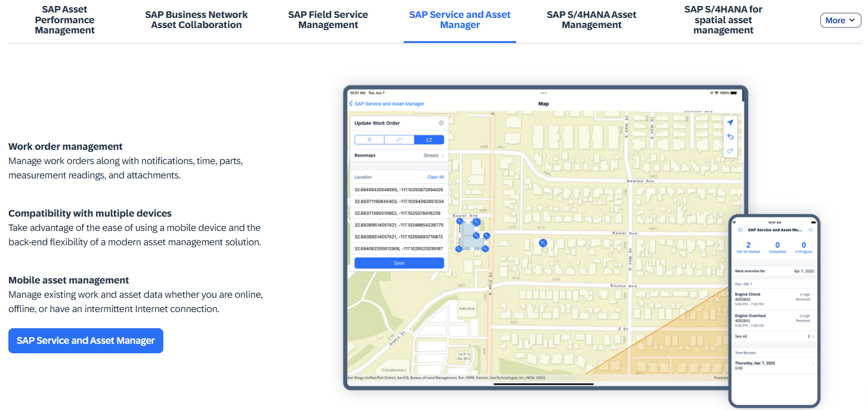868x410 pixels.
Task: Click the Mobile asset management heading
Action: [69, 280]
